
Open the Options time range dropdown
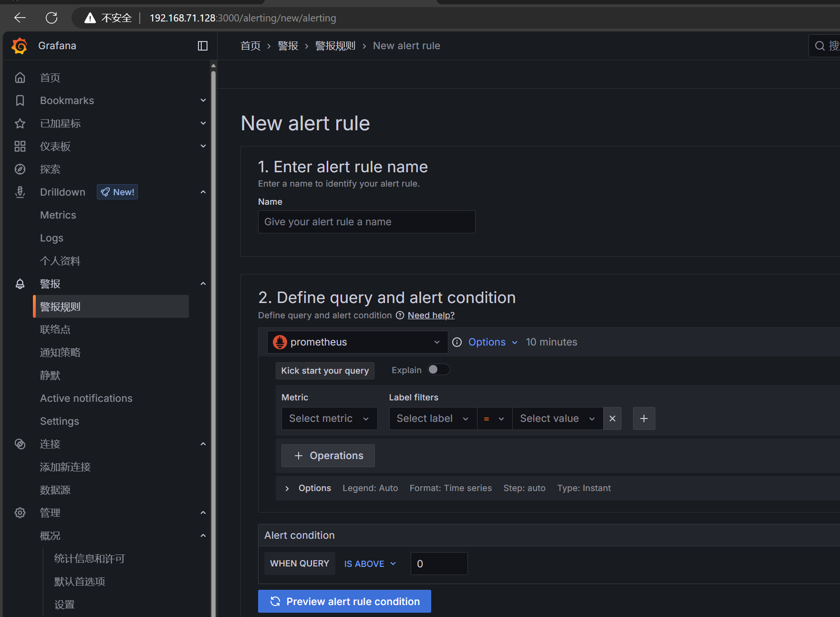tap(493, 342)
